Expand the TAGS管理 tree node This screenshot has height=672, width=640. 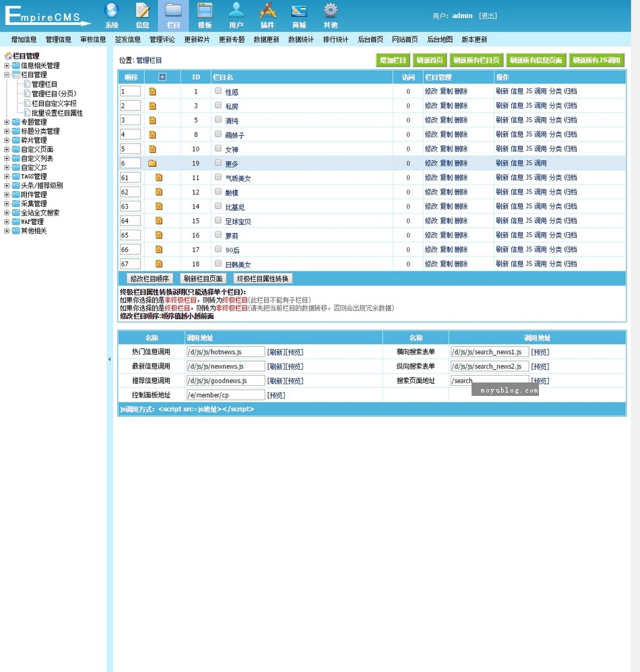7,176
